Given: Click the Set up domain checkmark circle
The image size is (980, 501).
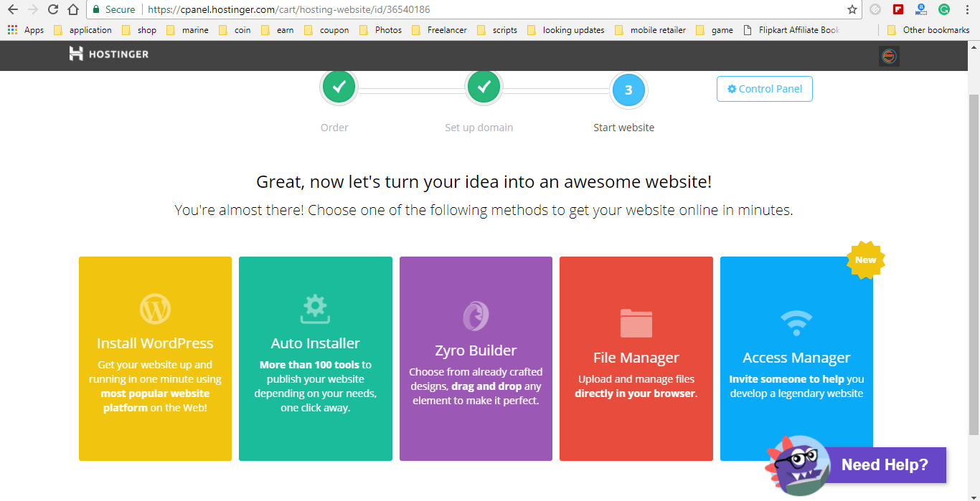Looking at the screenshot, I should [x=484, y=87].
